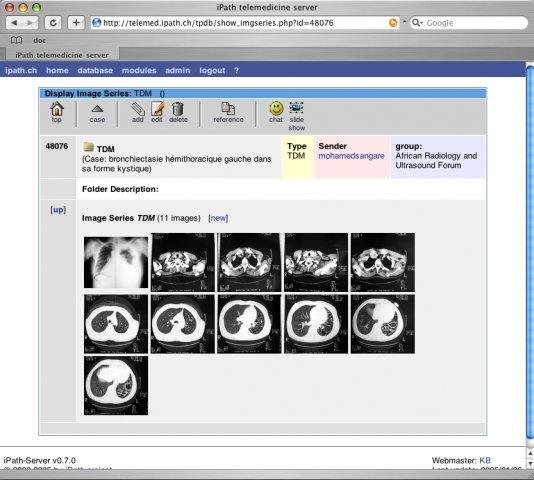The image size is (534, 480).
Task: Click the mohamedsangare sender link
Action: (351, 156)
